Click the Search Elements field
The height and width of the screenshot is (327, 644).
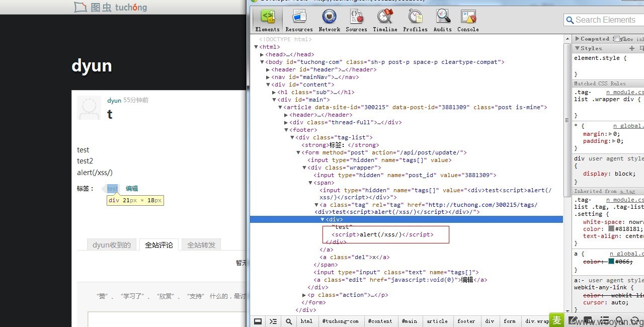click(x=604, y=20)
